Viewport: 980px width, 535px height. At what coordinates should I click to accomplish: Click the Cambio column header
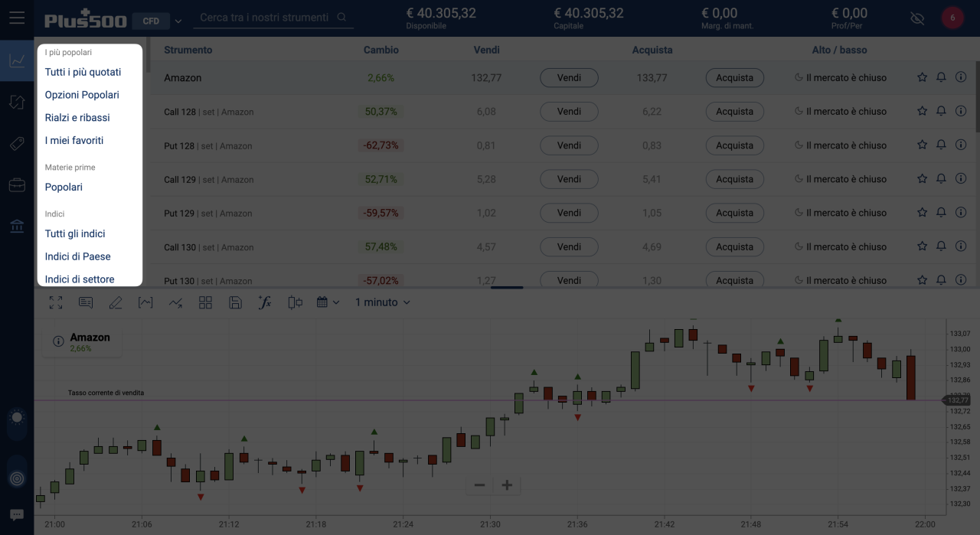point(381,50)
